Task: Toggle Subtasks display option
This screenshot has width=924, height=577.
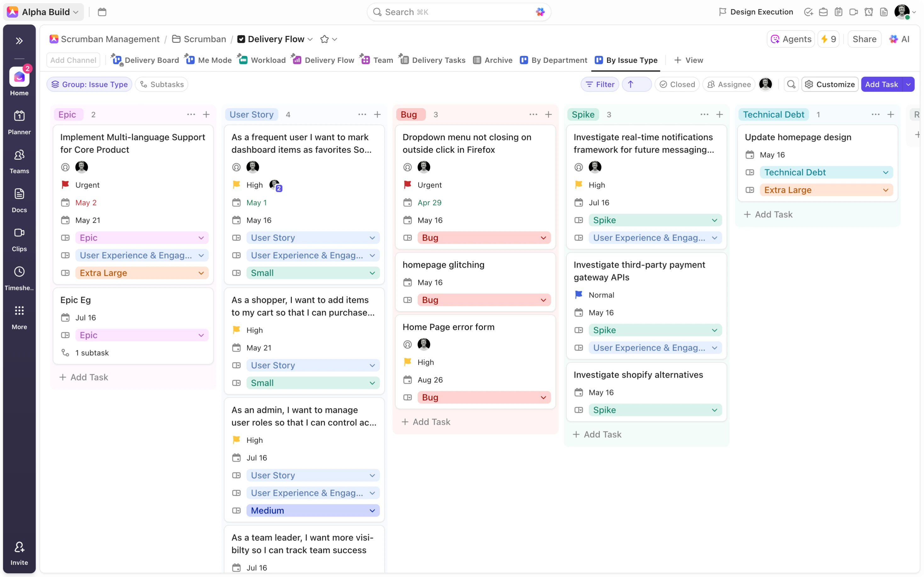Action: tap(161, 84)
